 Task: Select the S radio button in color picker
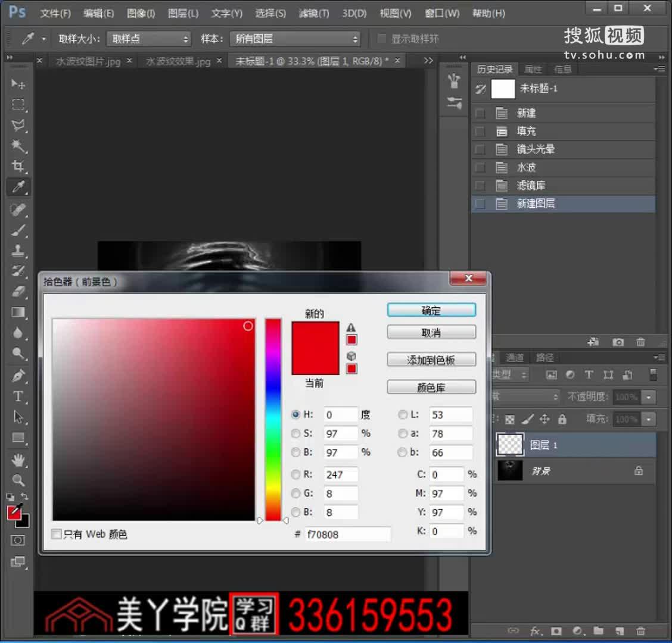coord(296,433)
